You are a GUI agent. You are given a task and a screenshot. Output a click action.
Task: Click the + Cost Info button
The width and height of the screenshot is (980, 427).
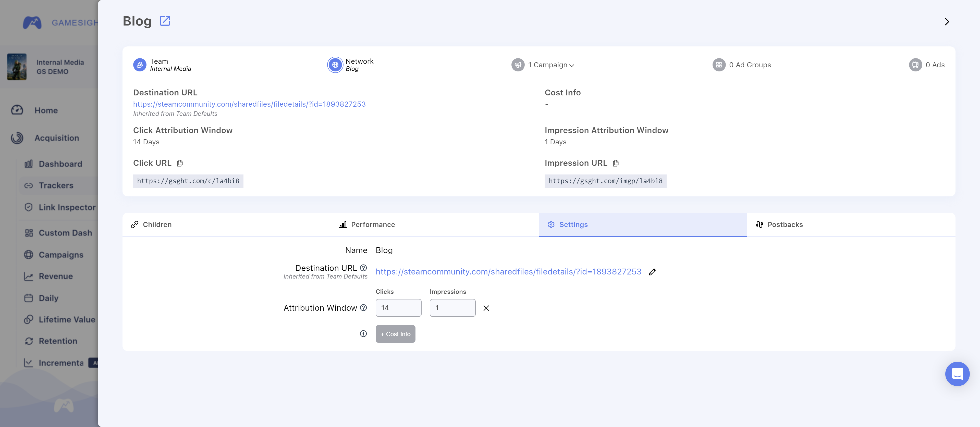coord(395,334)
